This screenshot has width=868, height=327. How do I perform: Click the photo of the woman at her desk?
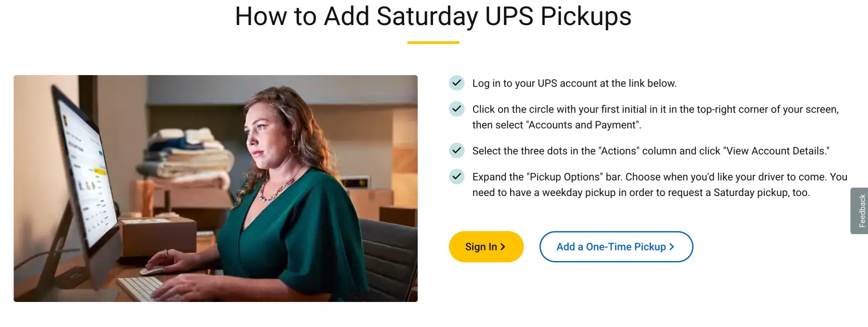tap(216, 188)
